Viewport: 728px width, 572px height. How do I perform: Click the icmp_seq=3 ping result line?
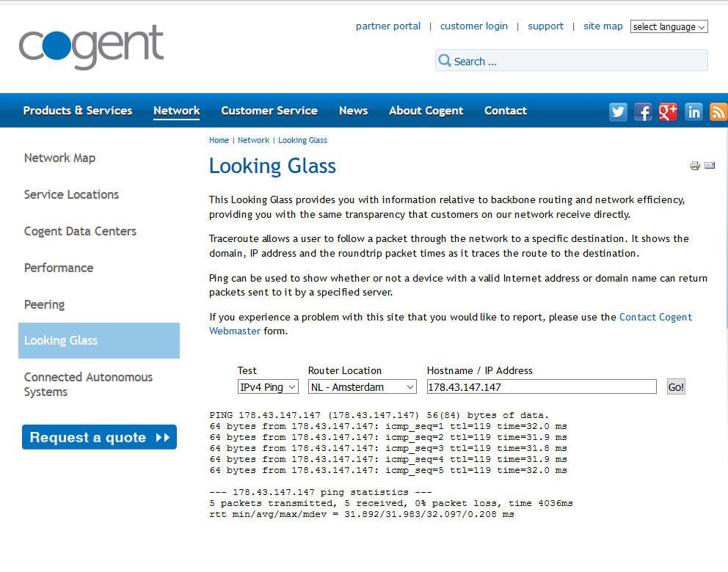(388, 448)
